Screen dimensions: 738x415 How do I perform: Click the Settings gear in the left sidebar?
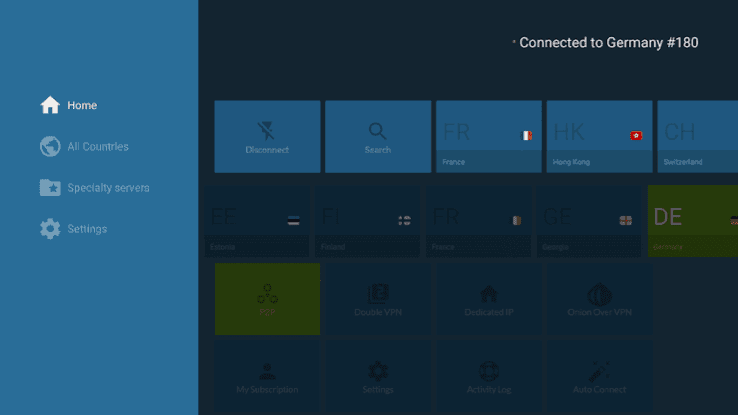[50, 229]
